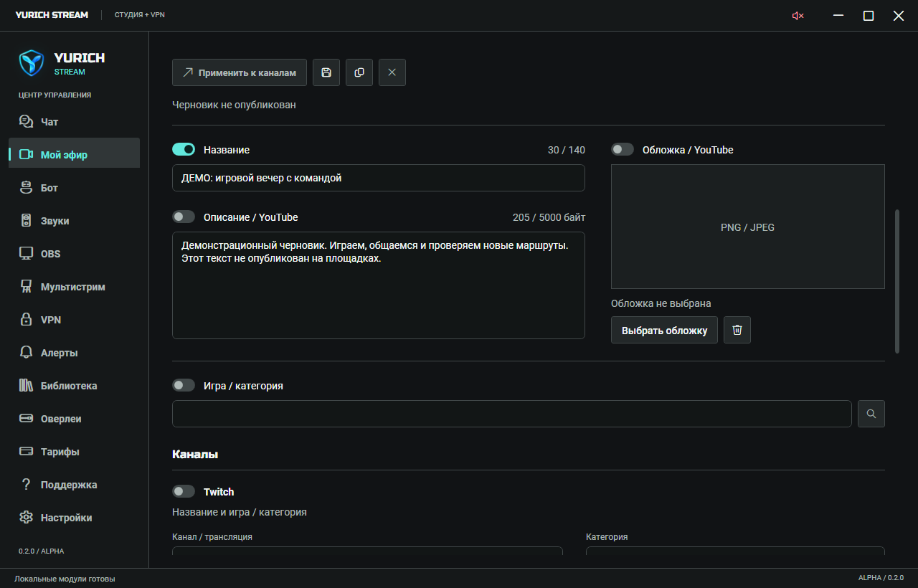Click the copy draft icon
This screenshot has height=588, width=918.
point(359,72)
